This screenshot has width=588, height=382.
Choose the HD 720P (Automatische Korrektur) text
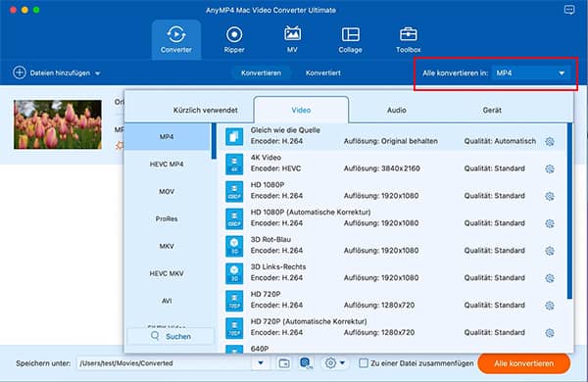(x=309, y=321)
